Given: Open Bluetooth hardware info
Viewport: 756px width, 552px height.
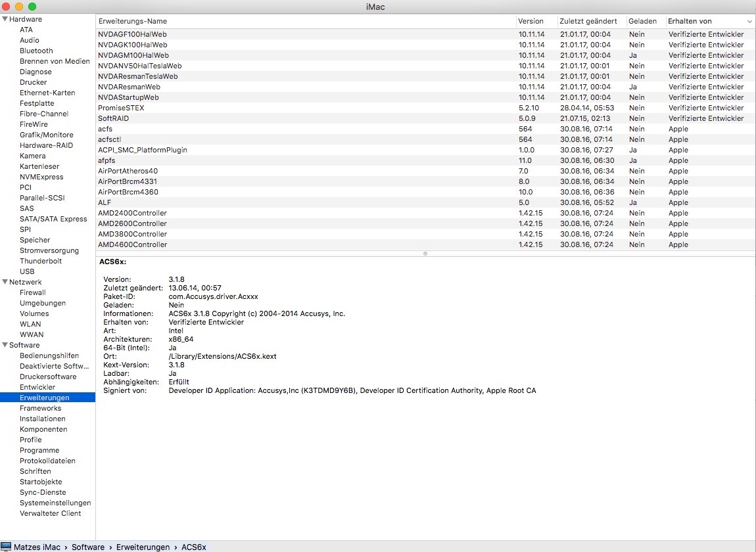Looking at the screenshot, I should (36, 51).
